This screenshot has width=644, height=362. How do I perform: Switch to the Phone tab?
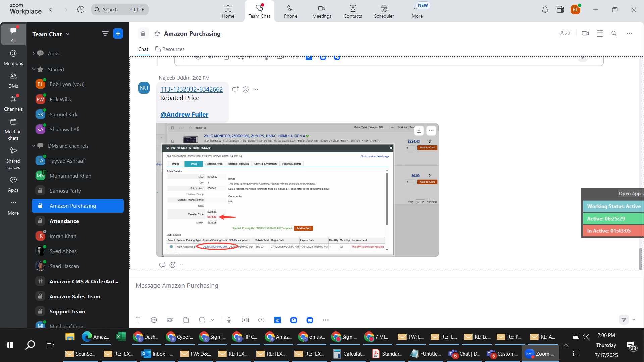[x=290, y=11]
